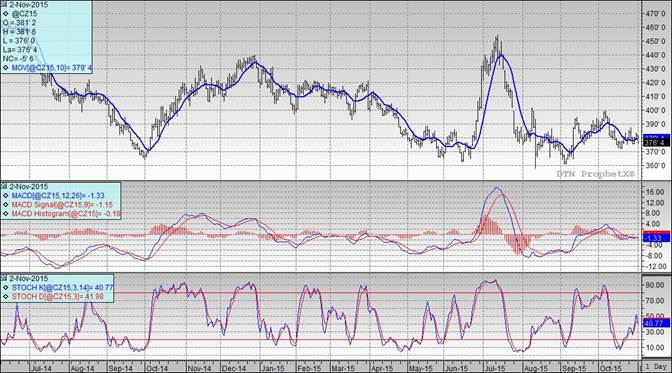Click the Jul-15 label on the time axis
The width and height of the screenshot is (672, 373).
(495, 368)
